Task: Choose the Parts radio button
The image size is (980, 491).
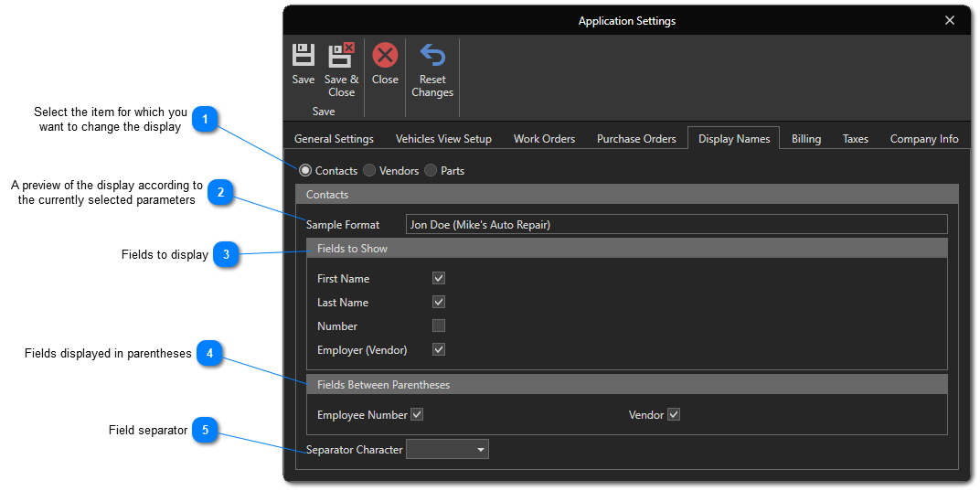Action: 431,170
